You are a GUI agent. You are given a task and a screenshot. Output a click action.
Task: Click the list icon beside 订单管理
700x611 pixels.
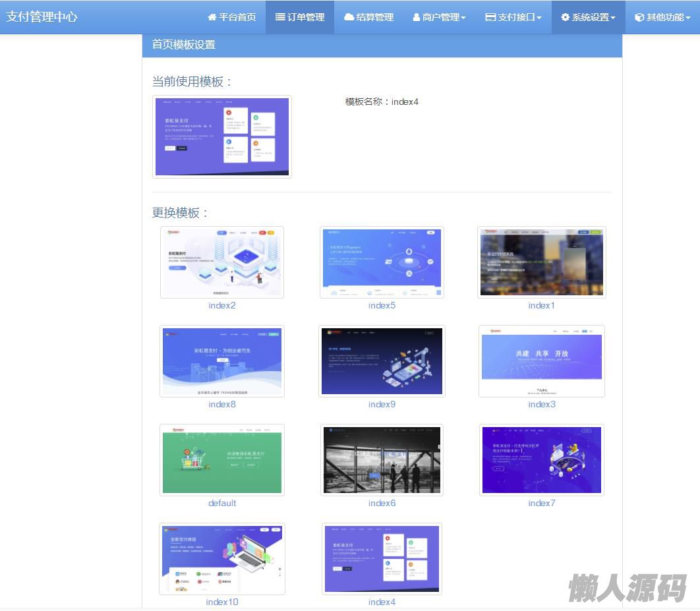[x=280, y=17]
